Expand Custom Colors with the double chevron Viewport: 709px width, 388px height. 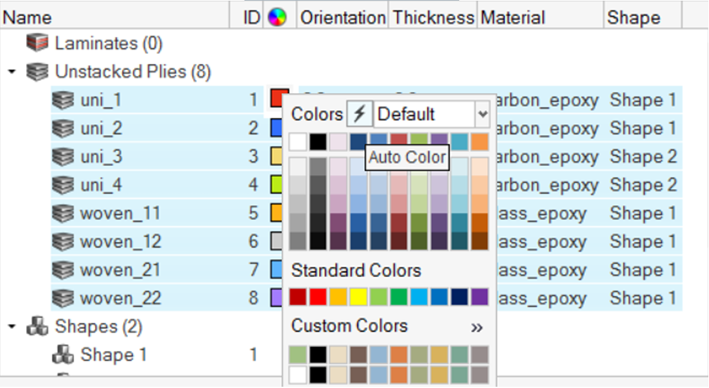point(477,327)
